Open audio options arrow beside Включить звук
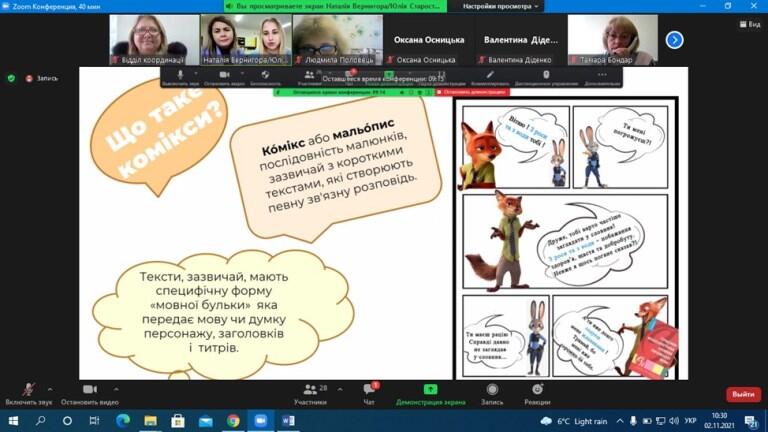Image resolution: width=768 pixels, height=432 pixels. click(x=50, y=389)
